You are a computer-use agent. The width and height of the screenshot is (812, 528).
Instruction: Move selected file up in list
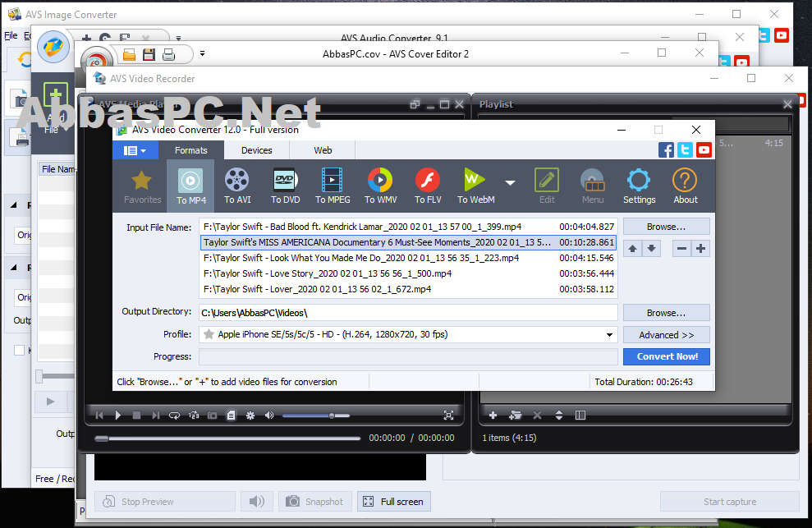(632, 249)
